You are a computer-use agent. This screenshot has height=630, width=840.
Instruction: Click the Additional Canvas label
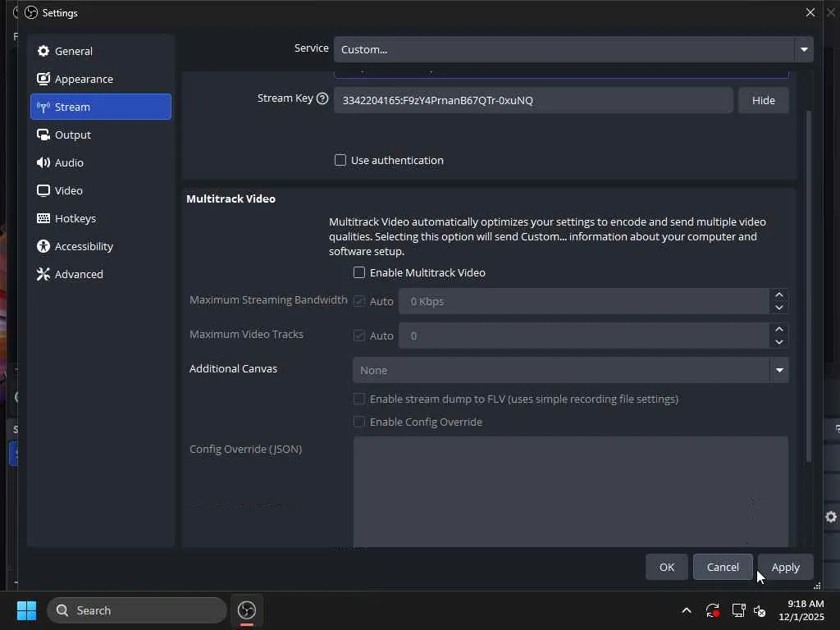(x=233, y=368)
